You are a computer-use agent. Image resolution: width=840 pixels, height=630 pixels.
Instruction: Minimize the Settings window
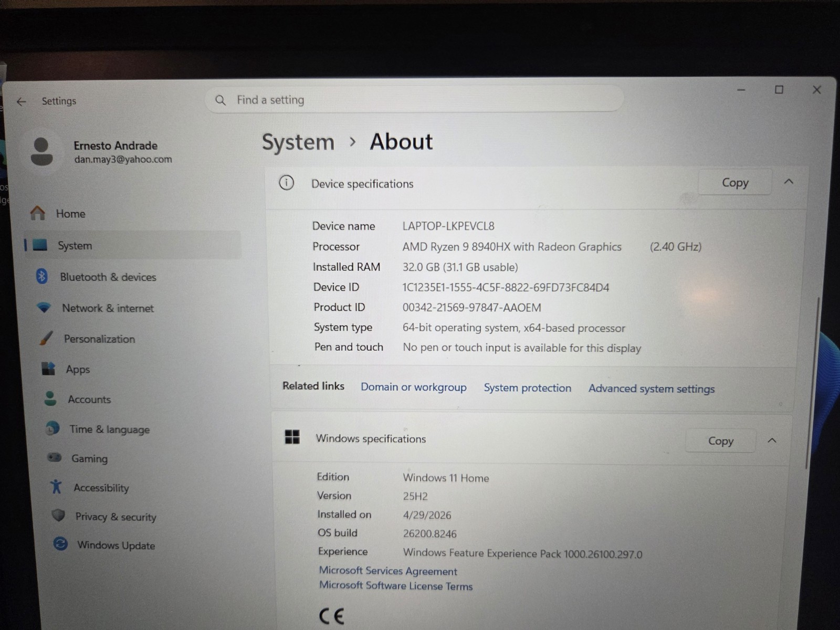(x=741, y=90)
